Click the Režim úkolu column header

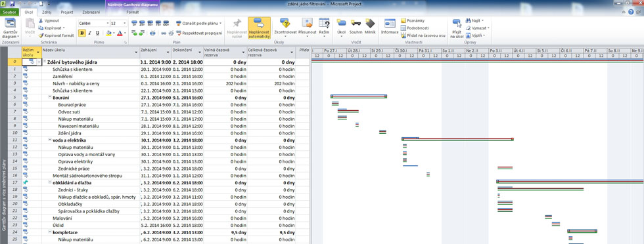pyautogui.click(x=32, y=52)
